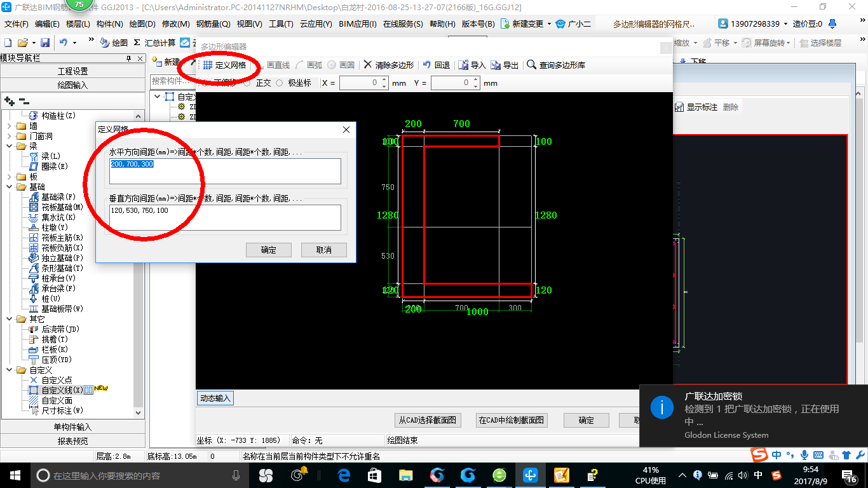Screen dimensions: 868x488
Task: Click polygon editor bottom 确定 button
Action: 587,420
